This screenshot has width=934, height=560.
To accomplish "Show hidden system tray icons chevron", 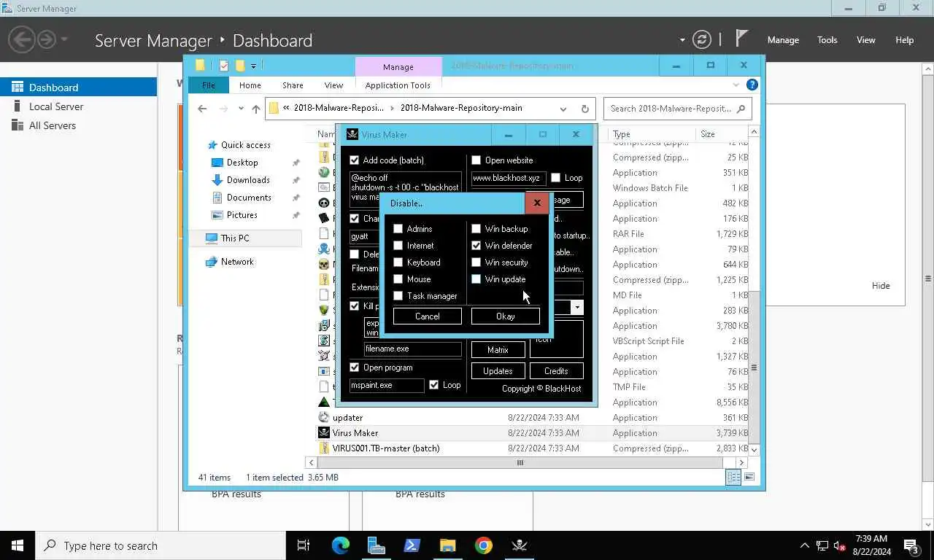I will click(x=805, y=545).
